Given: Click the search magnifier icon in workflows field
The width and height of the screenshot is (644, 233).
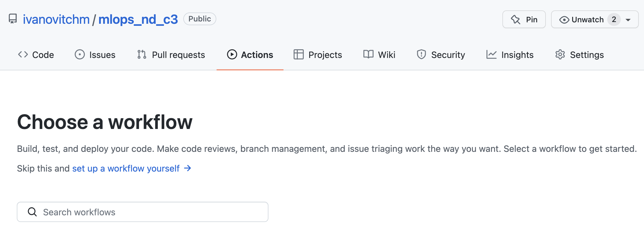Looking at the screenshot, I should (32, 212).
